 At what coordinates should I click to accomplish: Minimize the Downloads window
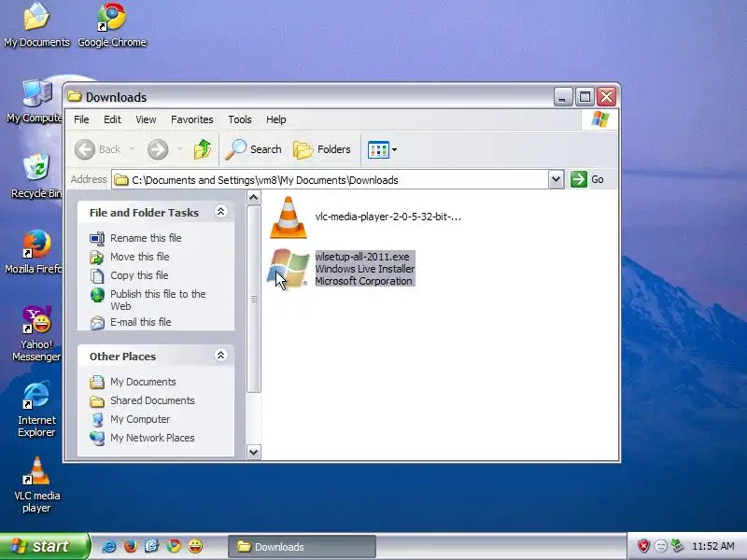(563, 97)
